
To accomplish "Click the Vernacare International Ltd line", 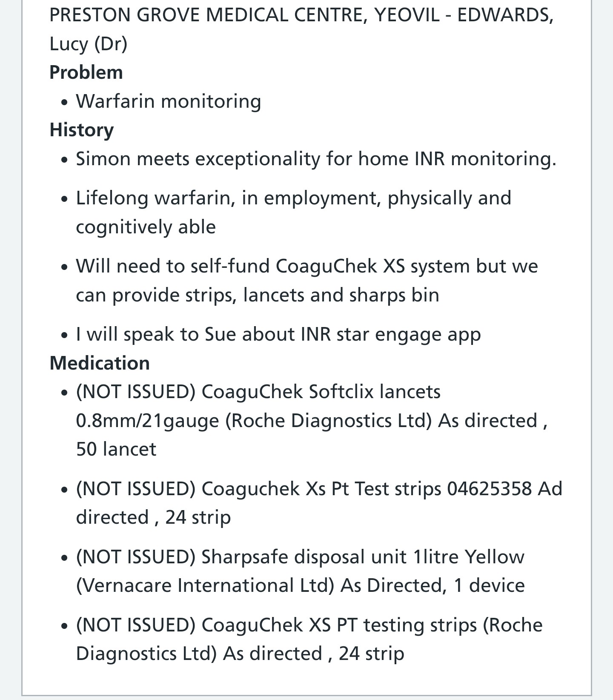I will pyautogui.click(x=300, y=585).
